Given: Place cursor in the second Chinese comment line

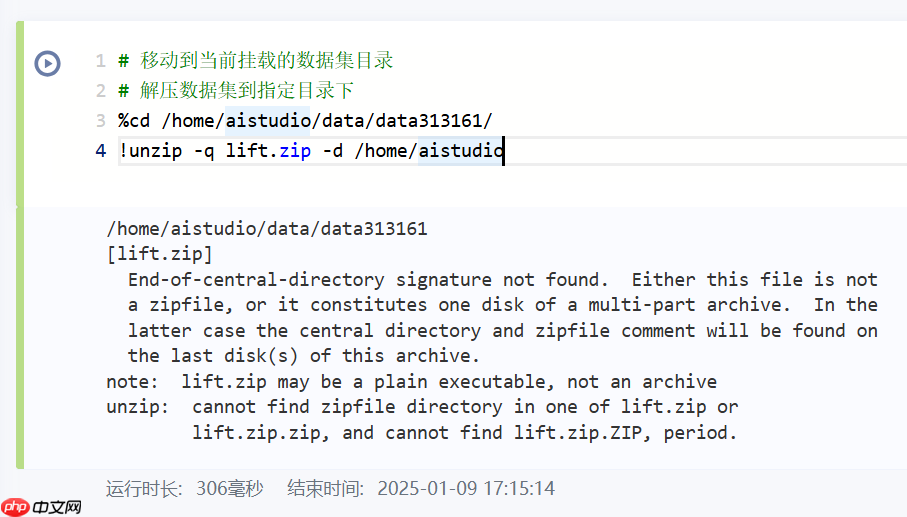Looking at the screenshot, I should tap(236, 91).
